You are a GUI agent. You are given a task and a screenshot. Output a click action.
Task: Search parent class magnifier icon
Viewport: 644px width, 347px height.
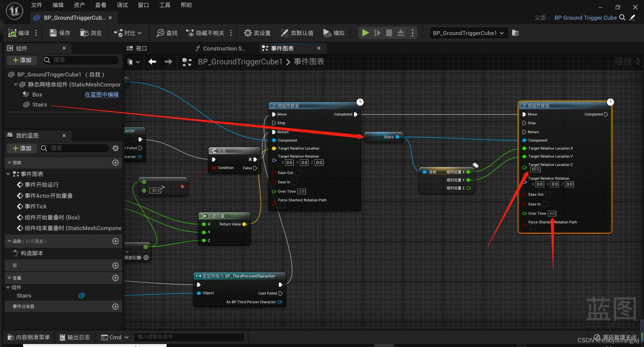tap(623, 17)
